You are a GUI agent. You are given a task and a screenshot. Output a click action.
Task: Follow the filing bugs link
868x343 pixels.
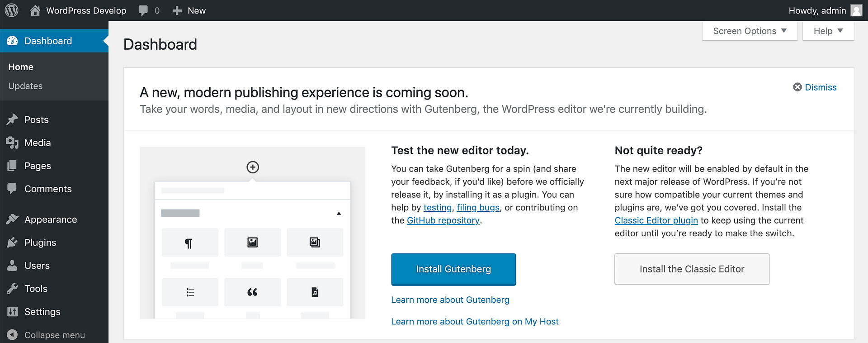pyautogui.click(x=478, y=207)
